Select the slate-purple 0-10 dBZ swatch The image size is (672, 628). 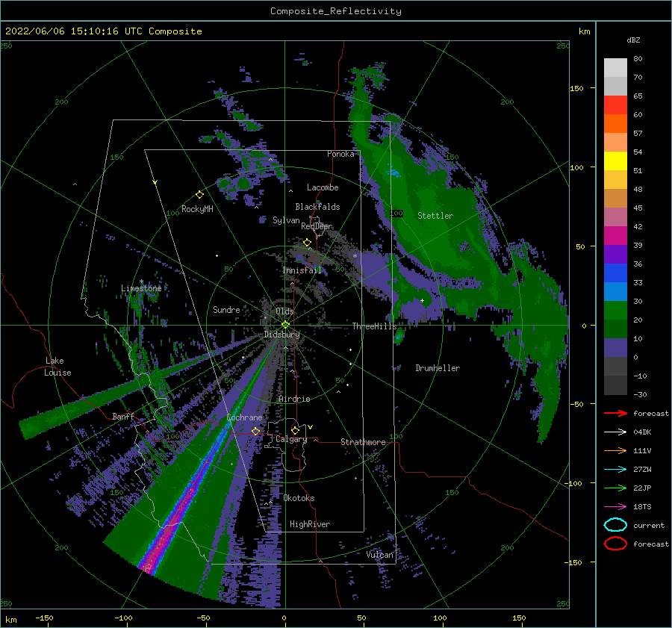[x=615, y=348]
